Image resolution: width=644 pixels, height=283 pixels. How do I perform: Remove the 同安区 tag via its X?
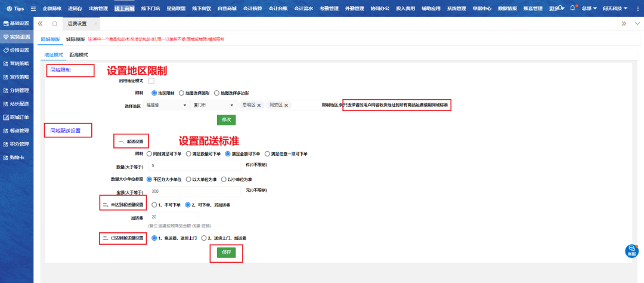click(286, 105)
